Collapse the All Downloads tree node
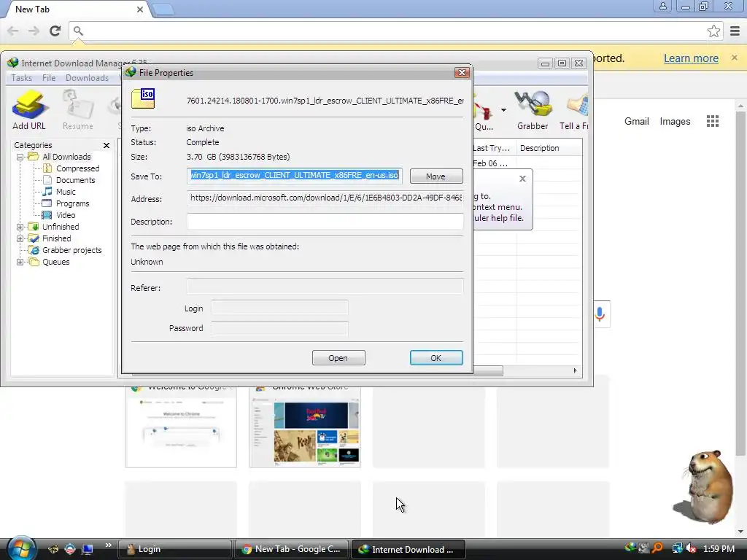The width and height of the screenshot is (747, 560). click(20, 157)
